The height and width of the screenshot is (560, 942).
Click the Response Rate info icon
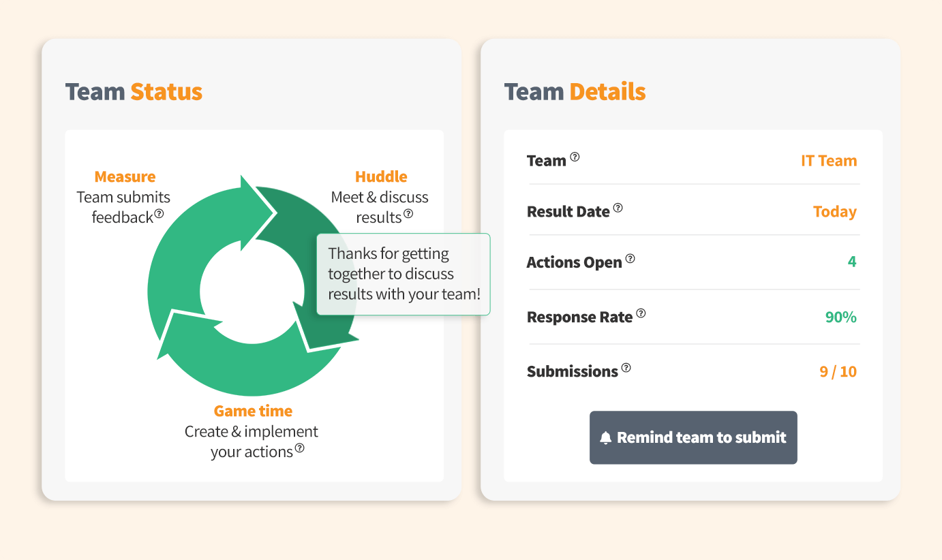(x=641, y=314)
